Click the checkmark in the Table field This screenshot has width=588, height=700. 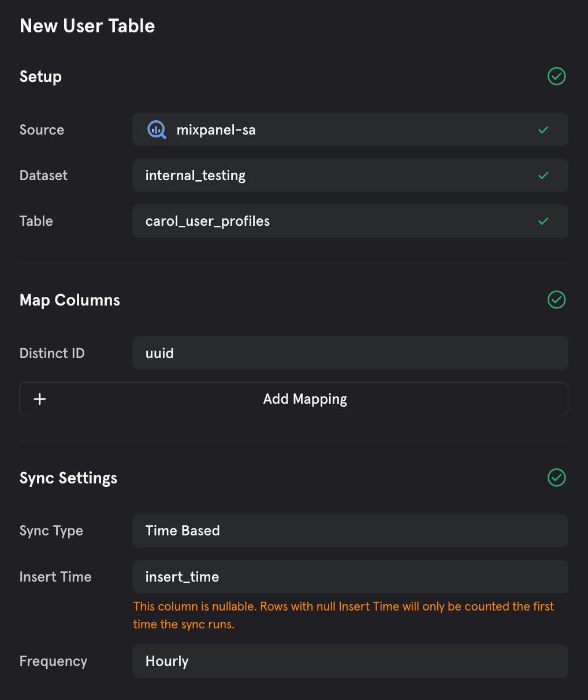pyautogui.click(x=543, y=221)
